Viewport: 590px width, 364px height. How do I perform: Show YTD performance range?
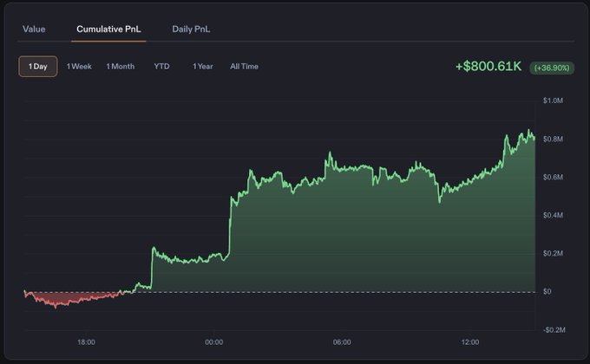[161, 66]
